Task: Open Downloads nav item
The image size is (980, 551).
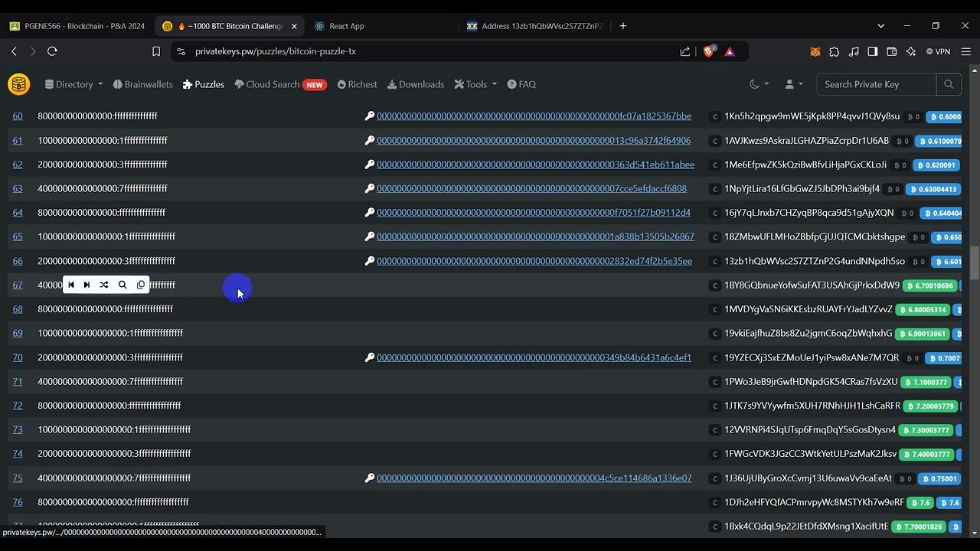Action: click(416, 84)
